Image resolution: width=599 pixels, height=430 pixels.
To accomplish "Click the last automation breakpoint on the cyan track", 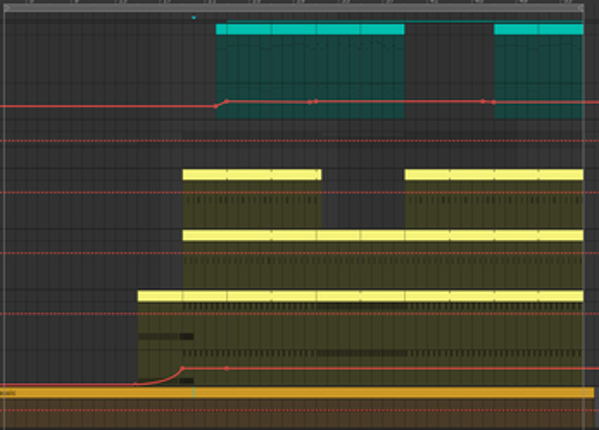I will (x=494, y=102).
